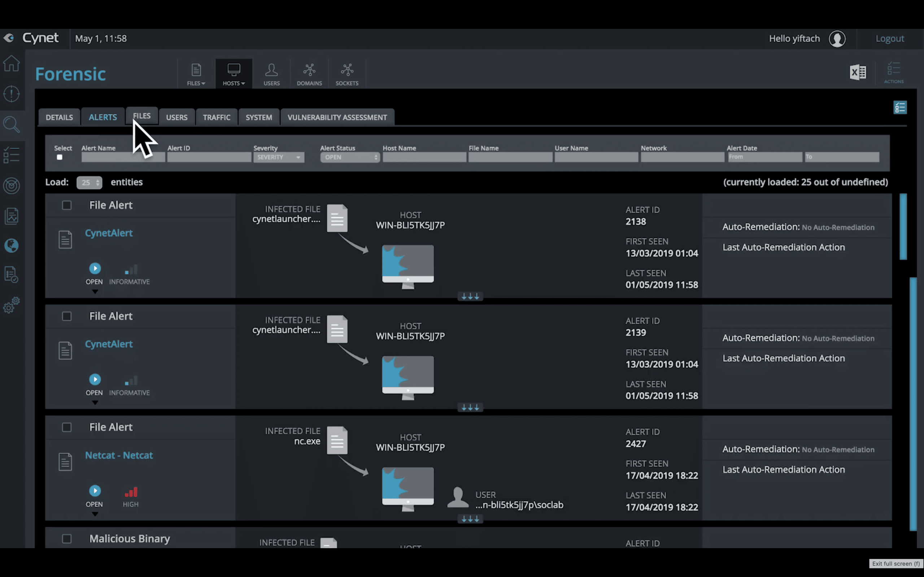Click the Netcat - Netcat alert link
924x577 pixels.
pos(118,455)
